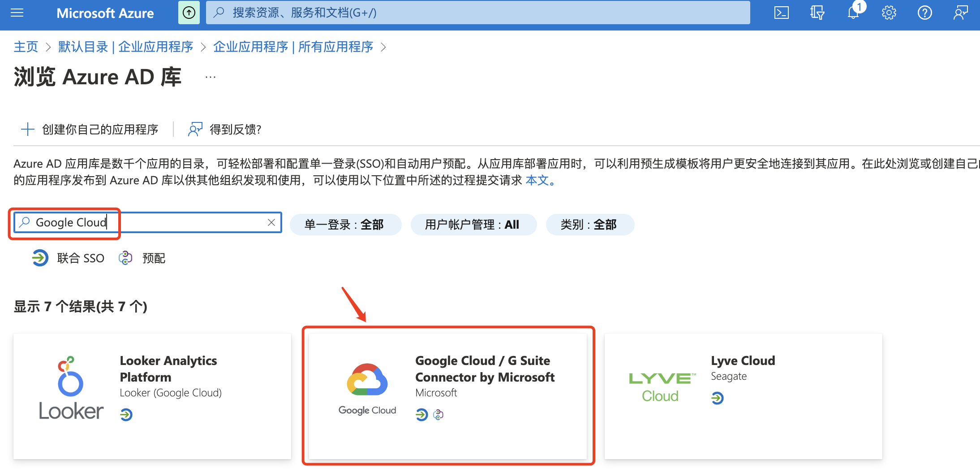
Task: Open the ellipsis menu next to page title
Action: click(x=211, y=77)
